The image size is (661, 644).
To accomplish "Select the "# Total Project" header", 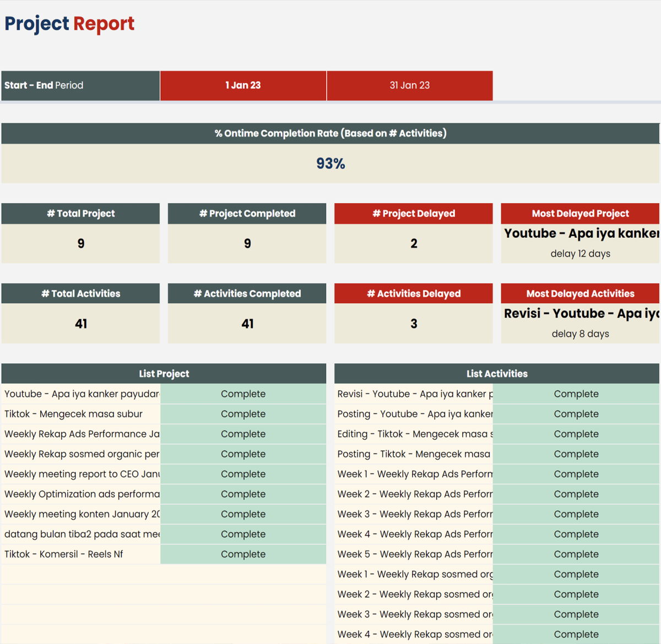I will 80,214.
